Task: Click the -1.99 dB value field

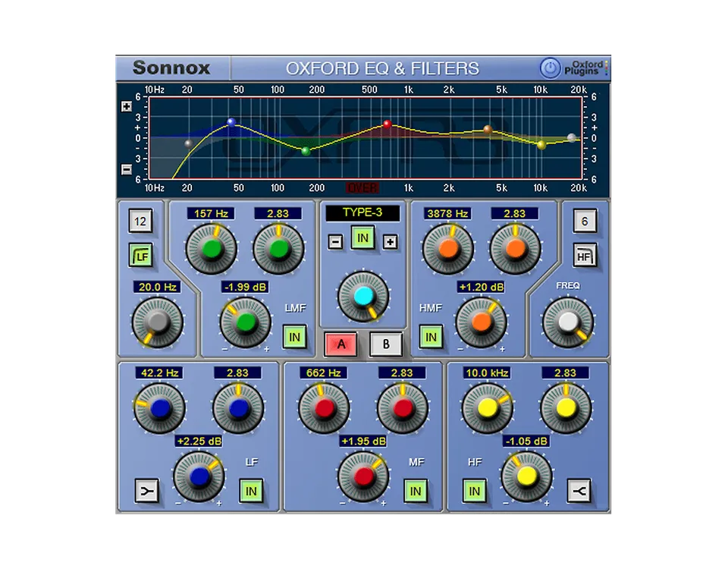Action: [245, 287]
